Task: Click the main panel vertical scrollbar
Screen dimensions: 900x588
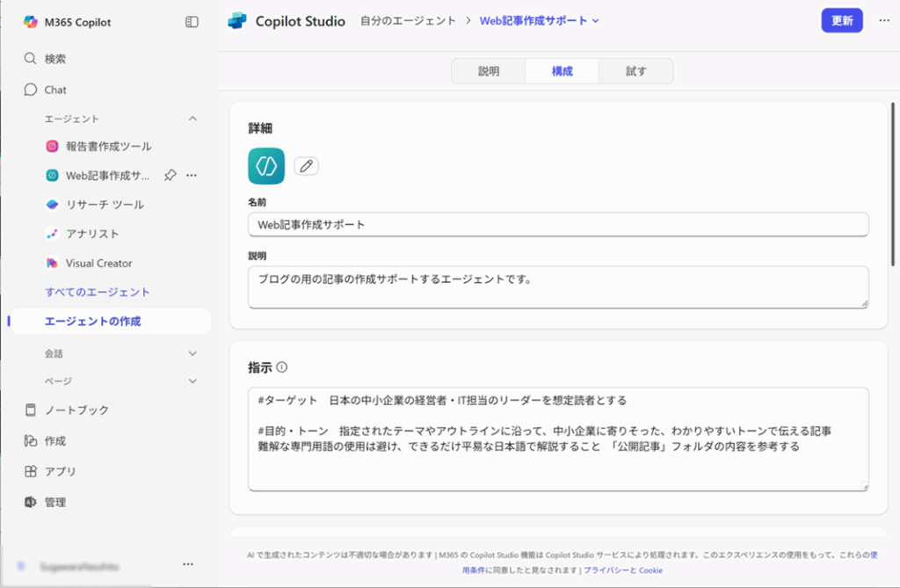Action: [x=893, y=184]
